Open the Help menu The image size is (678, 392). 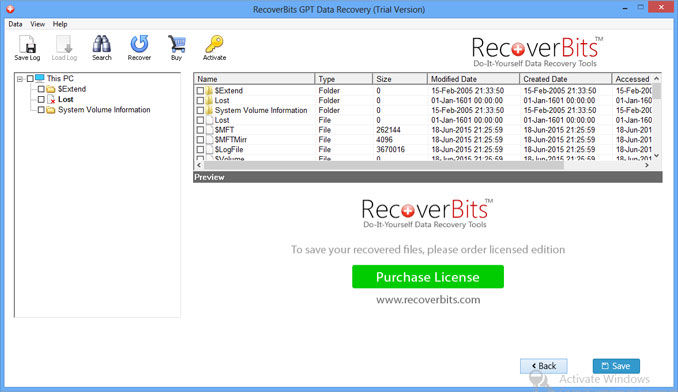(60, 24)
